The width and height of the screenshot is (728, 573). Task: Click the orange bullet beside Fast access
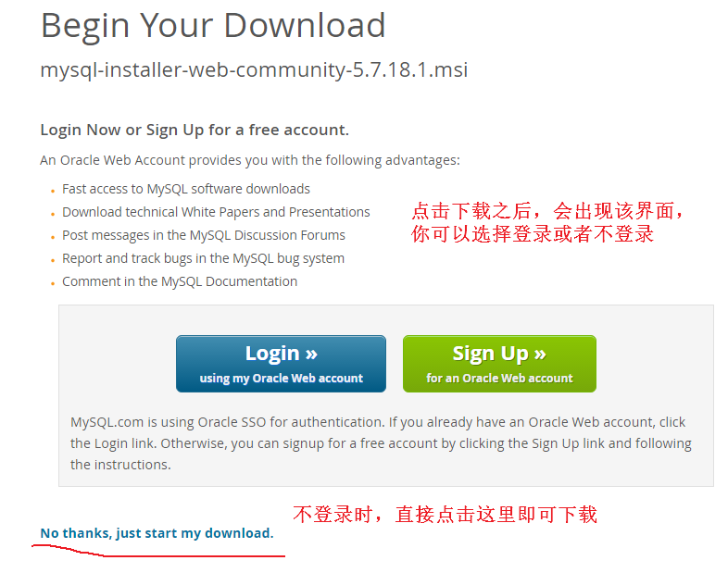53,191
